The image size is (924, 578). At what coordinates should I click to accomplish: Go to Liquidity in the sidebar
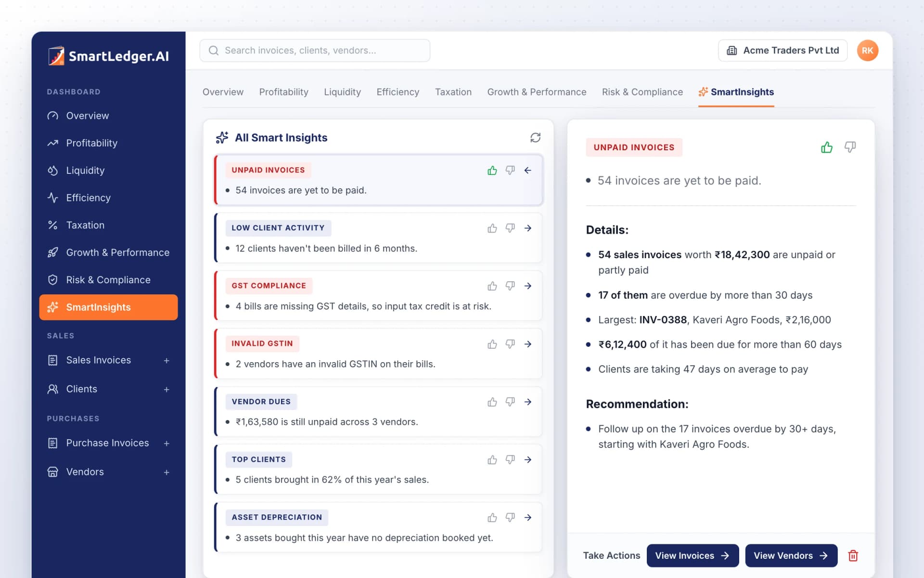[x=108, y=171]
